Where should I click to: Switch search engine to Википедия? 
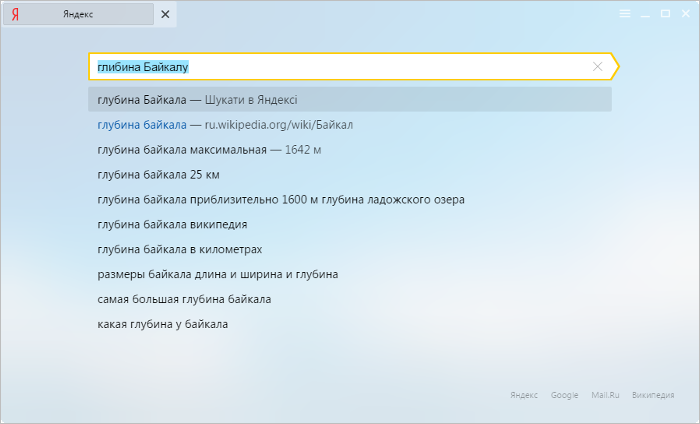click(x=653, y=395)
